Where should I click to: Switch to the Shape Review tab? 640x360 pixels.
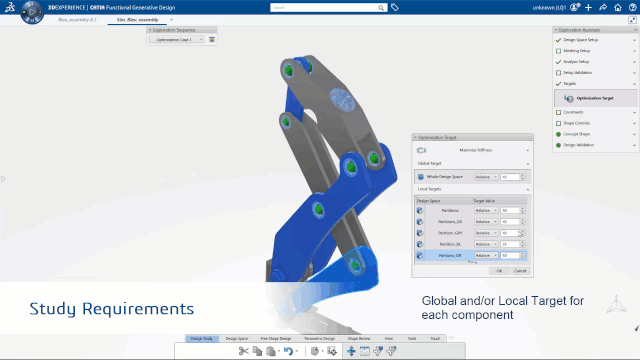(x=359, y=338)
